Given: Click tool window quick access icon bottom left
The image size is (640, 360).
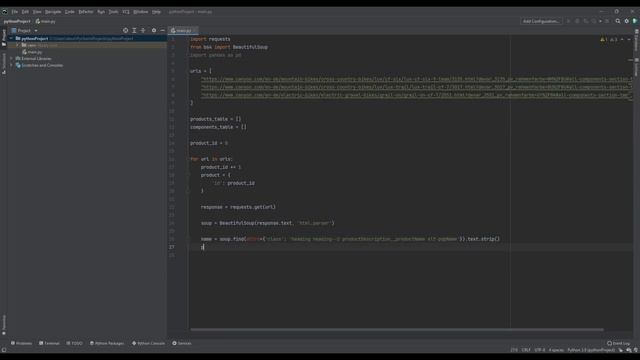Looking at the screenshot, I should click(4, 350).
